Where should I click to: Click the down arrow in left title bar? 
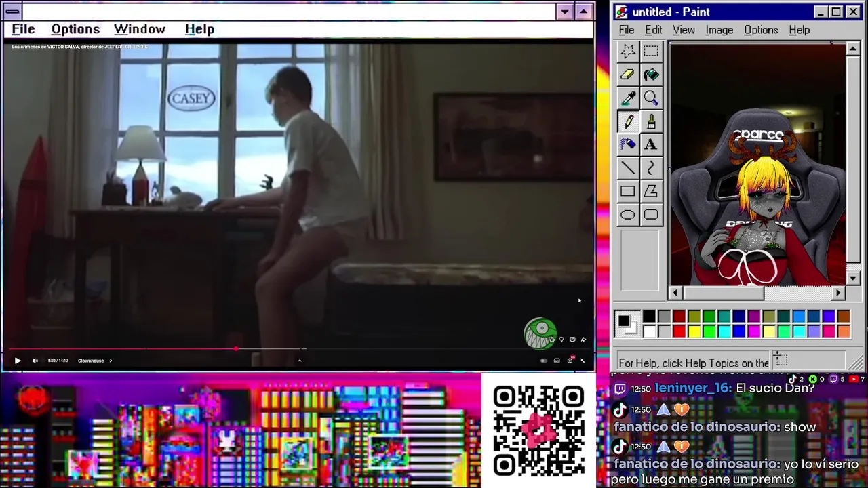[x=565, y=12]
